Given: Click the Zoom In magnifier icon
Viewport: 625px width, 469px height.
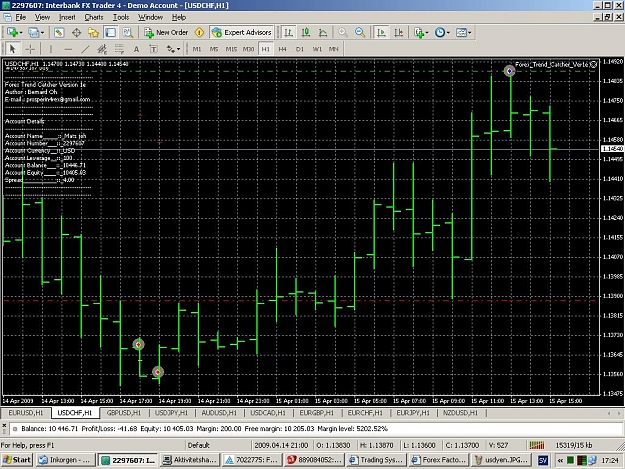Looking at the screenshot, I should tap(342, 33).
